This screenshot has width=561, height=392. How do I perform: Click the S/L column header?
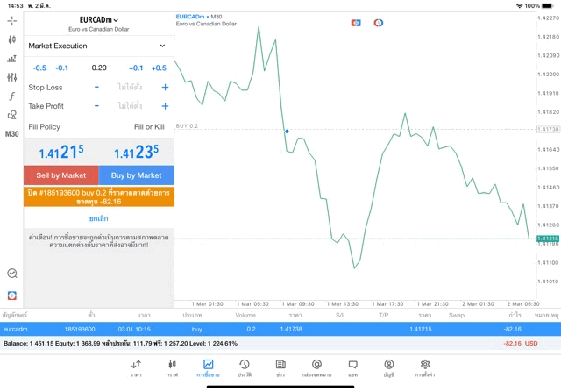(x=340, y=315)
